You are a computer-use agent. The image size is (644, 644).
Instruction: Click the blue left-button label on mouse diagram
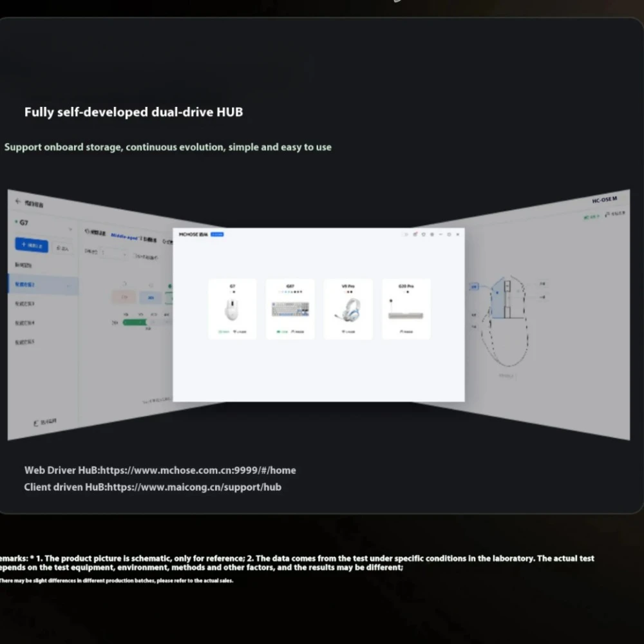click(474, 287)
